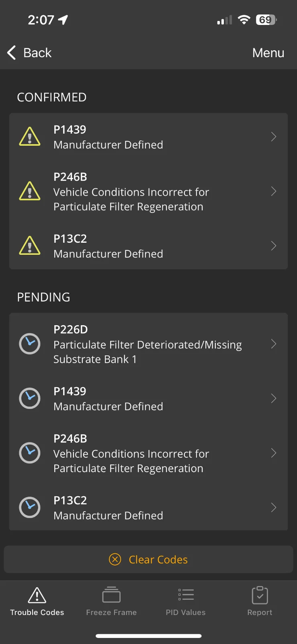
Task: Open the Report tab
Action: click(x=260, y=601)
